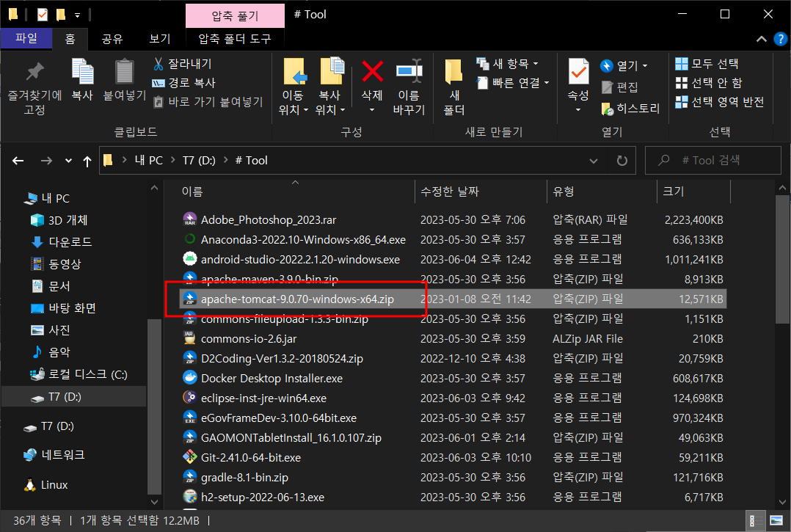This screenshot has height=532, width=791.
Task: Select 잘라내기 (Cut) scissors
Action: coord(182,64)
